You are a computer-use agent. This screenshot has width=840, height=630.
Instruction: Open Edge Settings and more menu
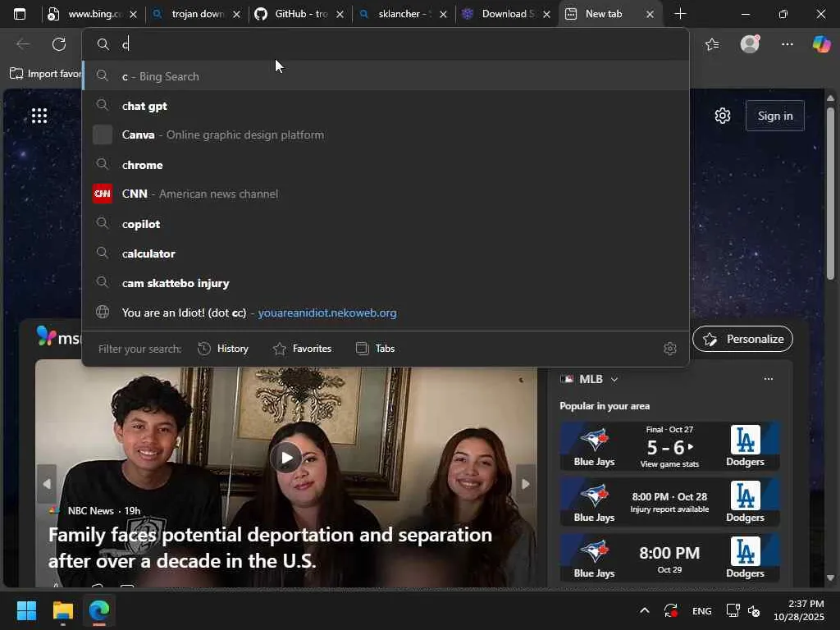pyautogui.click(x=787, y=44)
